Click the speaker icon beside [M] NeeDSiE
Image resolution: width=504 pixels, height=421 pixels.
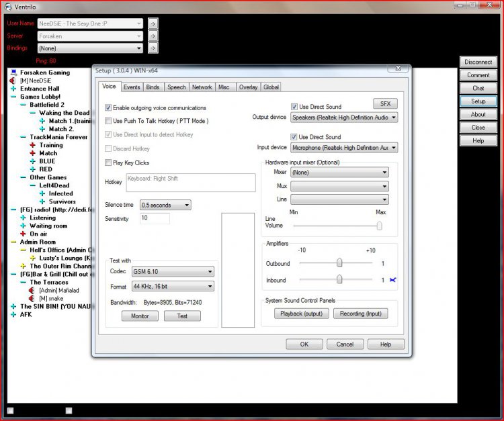point(13,81)
